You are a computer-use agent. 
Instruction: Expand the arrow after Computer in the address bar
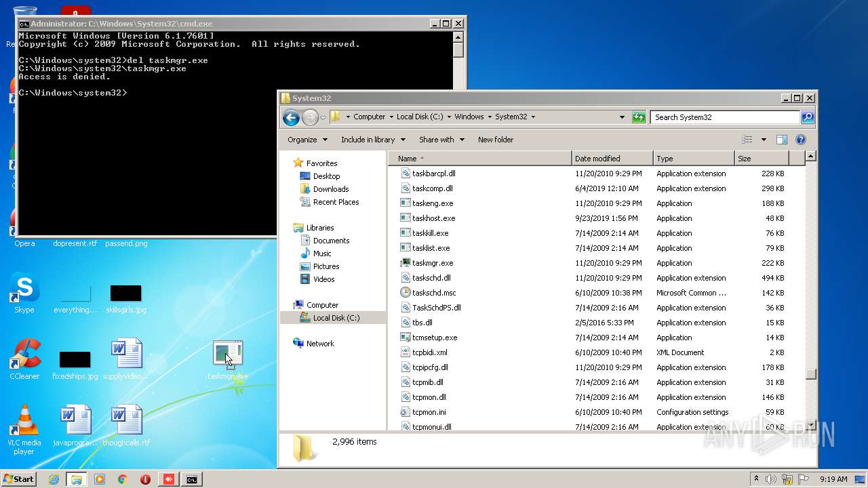[391, 117]
